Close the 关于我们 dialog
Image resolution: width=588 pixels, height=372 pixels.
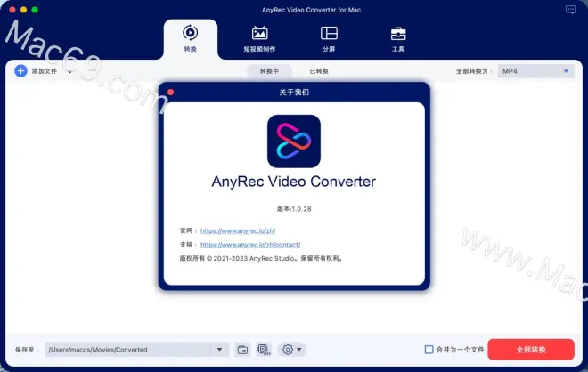click(x=171, y=93)
